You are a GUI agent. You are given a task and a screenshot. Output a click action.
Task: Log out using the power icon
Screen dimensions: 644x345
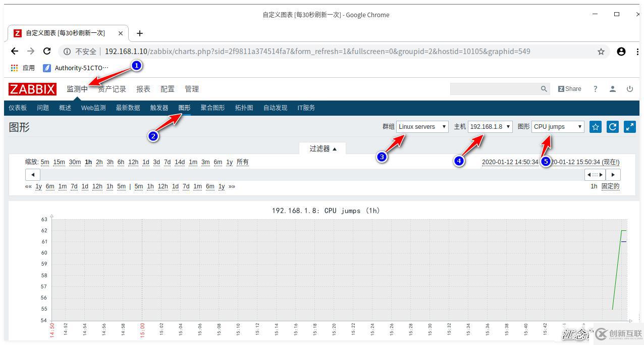pyautogui.click(x=630, y=89)
